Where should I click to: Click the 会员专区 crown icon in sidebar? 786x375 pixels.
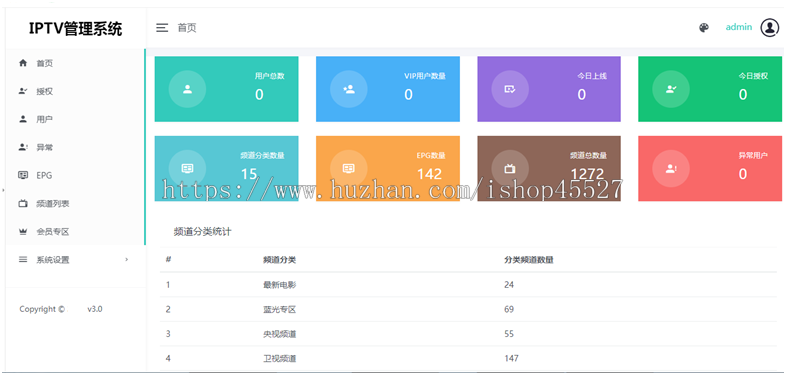tap(23, 232)
